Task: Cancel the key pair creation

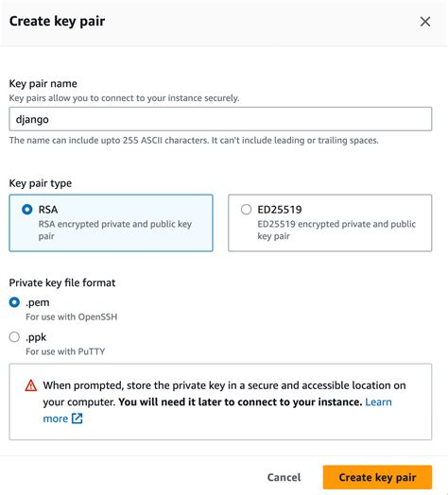Action: click(284, 477)
